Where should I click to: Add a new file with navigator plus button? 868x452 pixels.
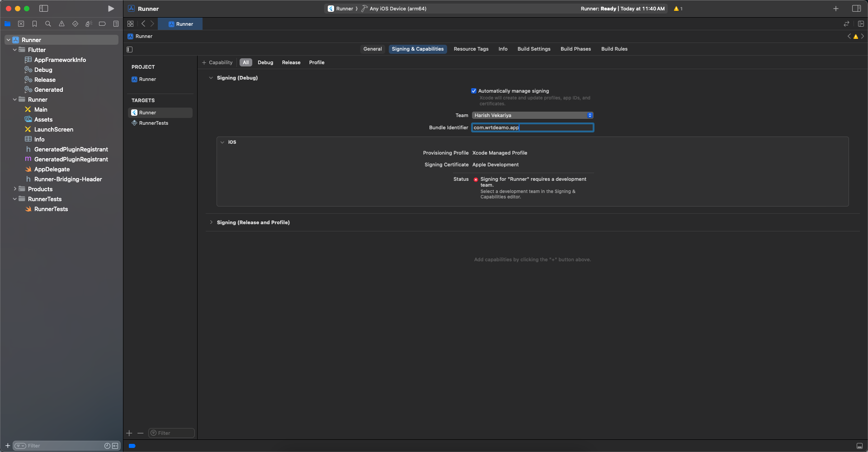pyautogui.click(x=8, y=446)
